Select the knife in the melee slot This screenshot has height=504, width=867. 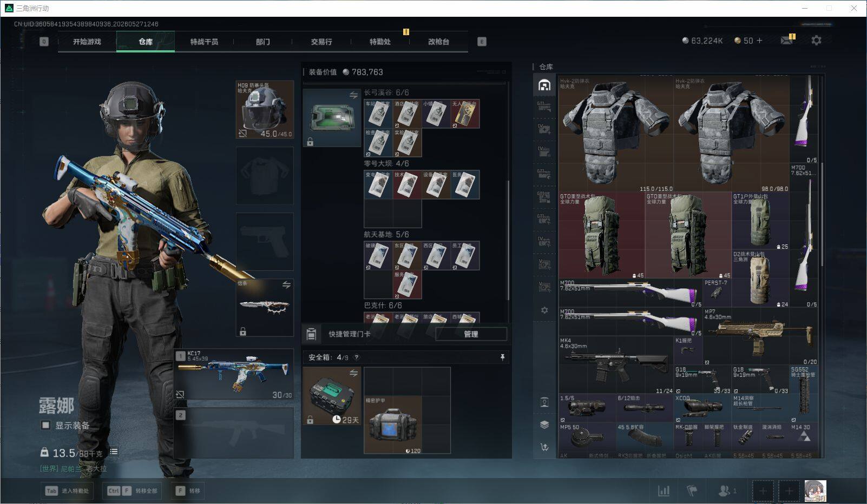tap(265, 307)
